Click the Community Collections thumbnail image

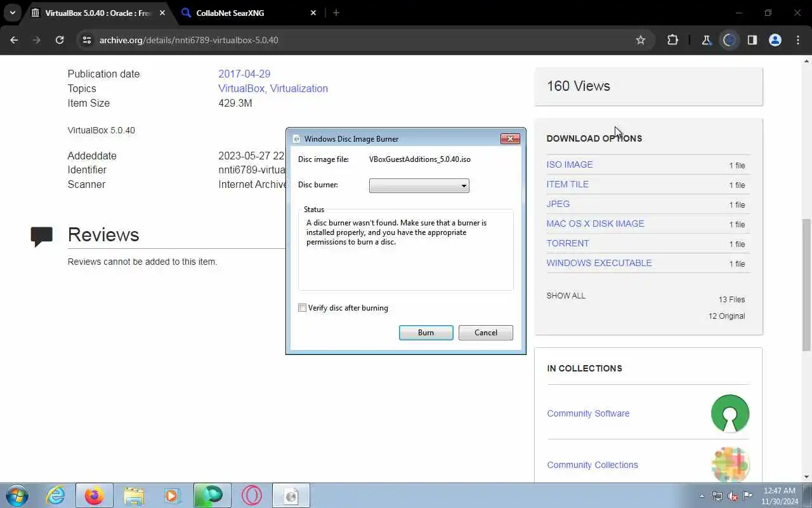click(730, 465)
